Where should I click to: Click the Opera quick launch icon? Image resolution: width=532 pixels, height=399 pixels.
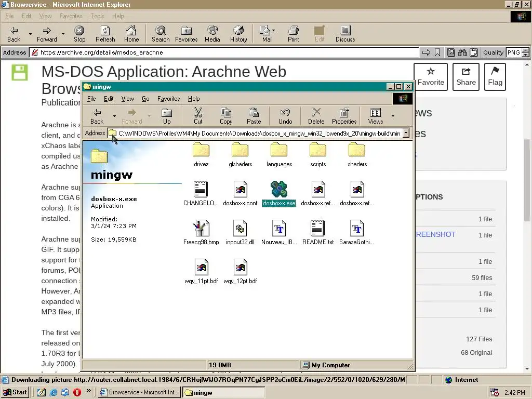click(x=77, y=392)
